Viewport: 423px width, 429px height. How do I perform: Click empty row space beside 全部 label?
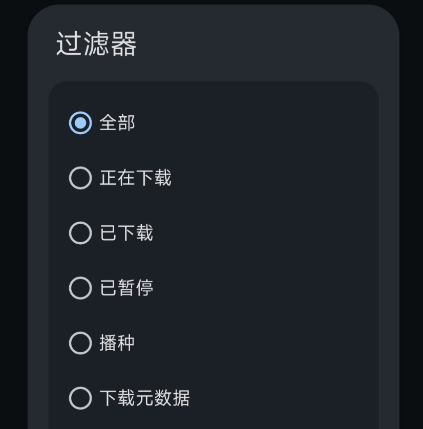[x=257, y=123]
